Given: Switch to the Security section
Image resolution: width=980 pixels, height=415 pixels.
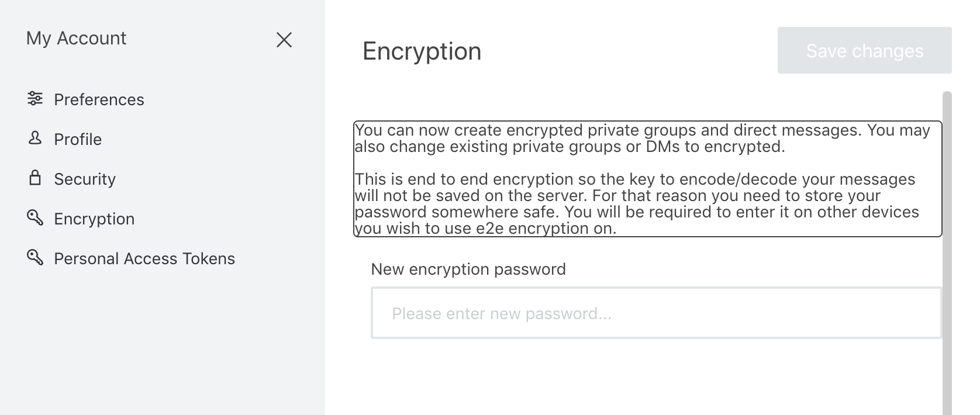Looking at the screenshot, I should click(85, 179).
